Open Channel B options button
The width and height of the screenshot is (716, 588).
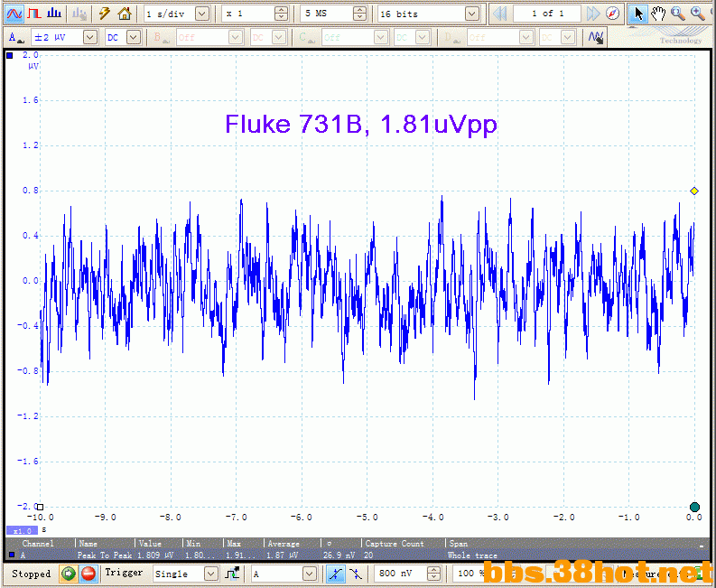click(x=160, y=37)
